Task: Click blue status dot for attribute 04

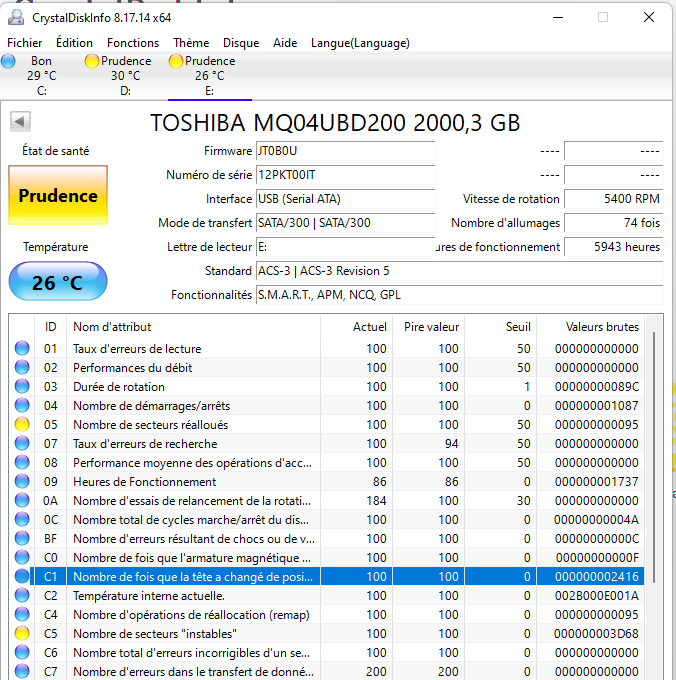Action: click(x=22, y=405)
